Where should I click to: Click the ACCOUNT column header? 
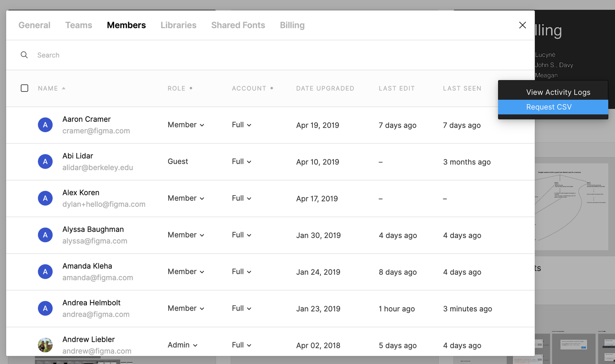click(249, 88)
